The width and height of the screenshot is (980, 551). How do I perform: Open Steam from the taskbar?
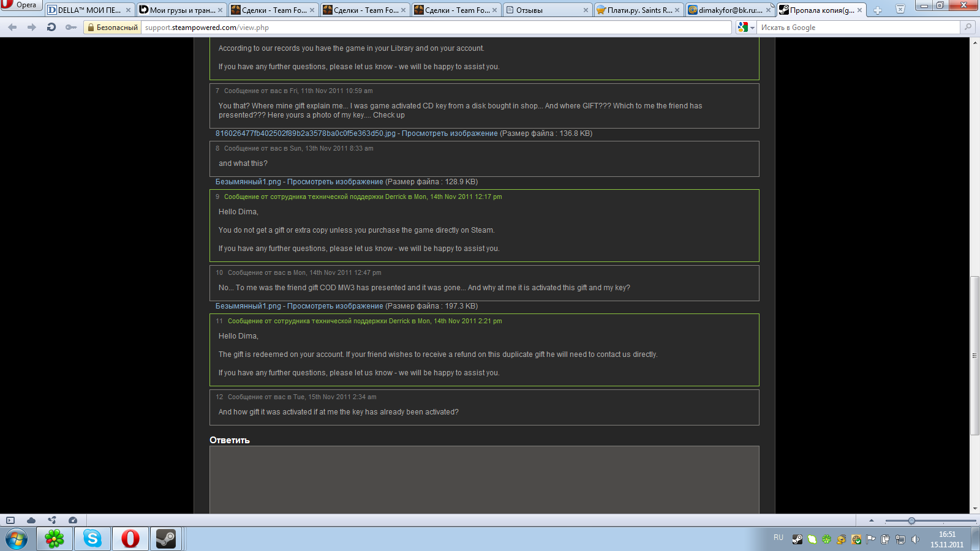coord(166,539)
